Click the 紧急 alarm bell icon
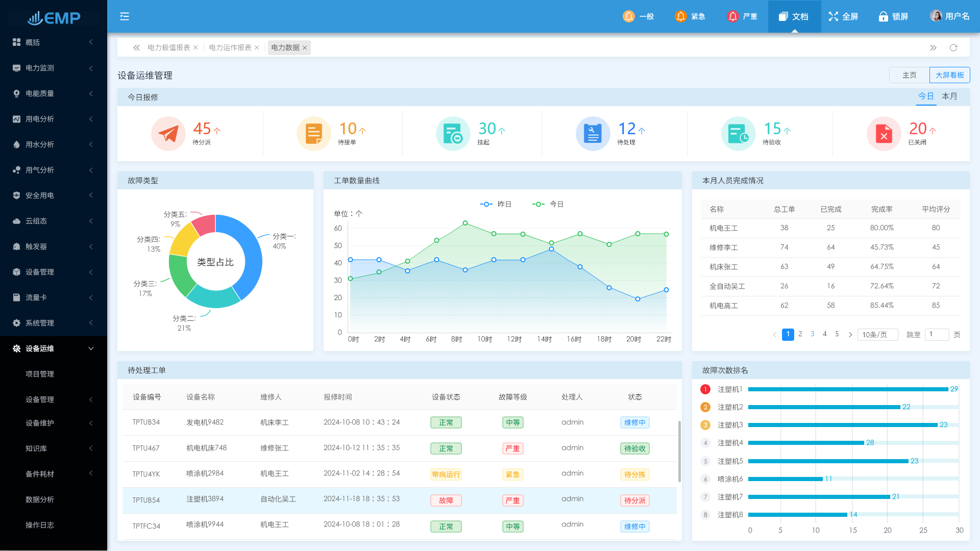The height and width of the screenshot is (551, 980). point(680,16)
